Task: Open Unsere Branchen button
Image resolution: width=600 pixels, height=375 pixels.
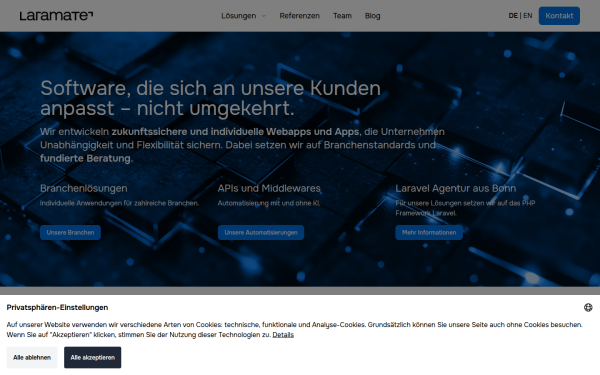Action: coord(70,232)
